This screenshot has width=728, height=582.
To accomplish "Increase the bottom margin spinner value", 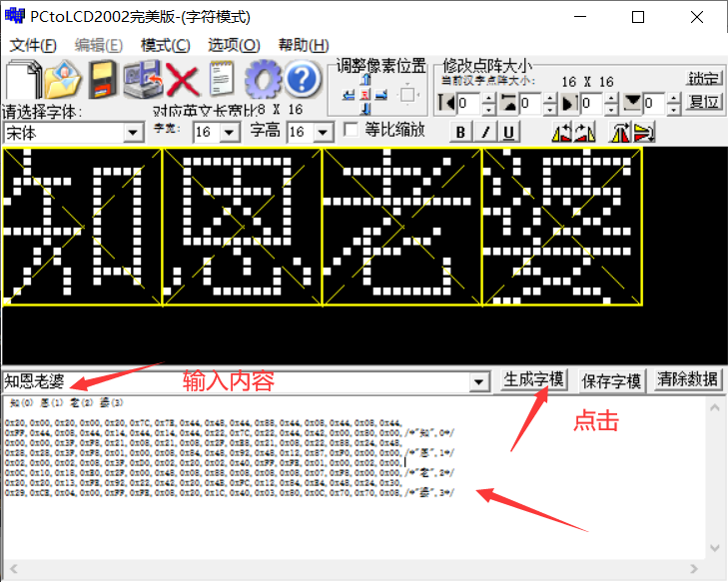I will click(674, 98).
